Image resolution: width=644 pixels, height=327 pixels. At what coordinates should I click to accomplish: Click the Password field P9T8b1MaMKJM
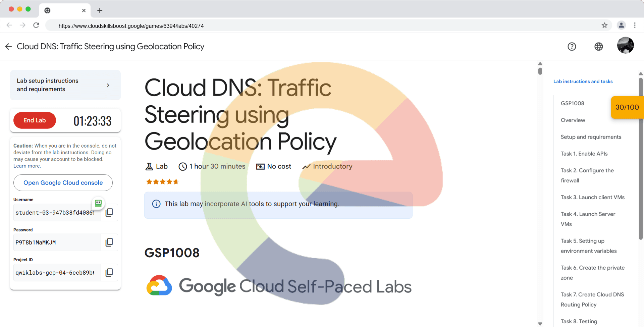tap(57, 242)
